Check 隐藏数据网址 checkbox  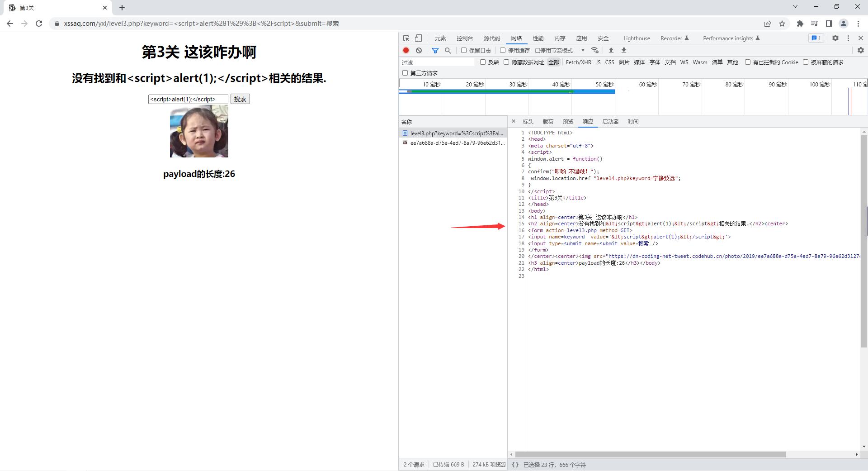pyautogui.click(x=506, y=62)
